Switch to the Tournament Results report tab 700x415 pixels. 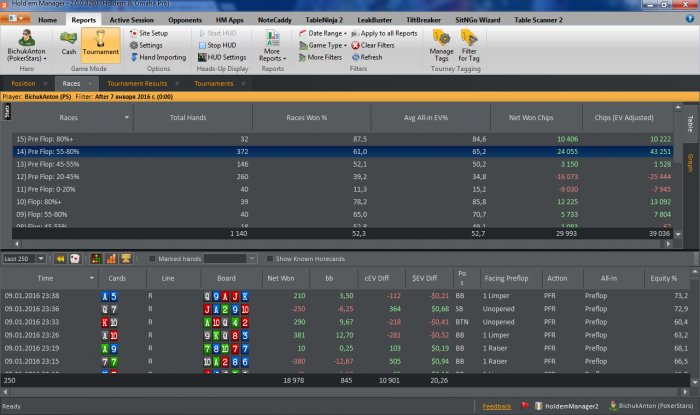[137, 83]
